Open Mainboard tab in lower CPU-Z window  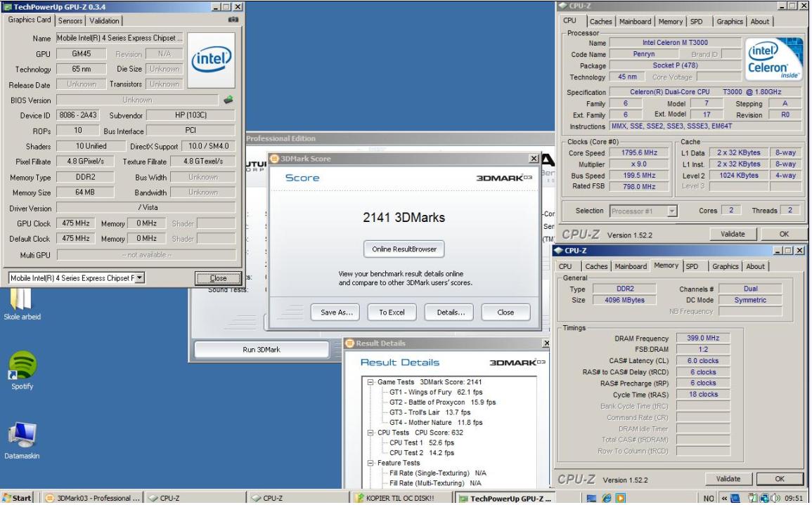tap(631, 266)
